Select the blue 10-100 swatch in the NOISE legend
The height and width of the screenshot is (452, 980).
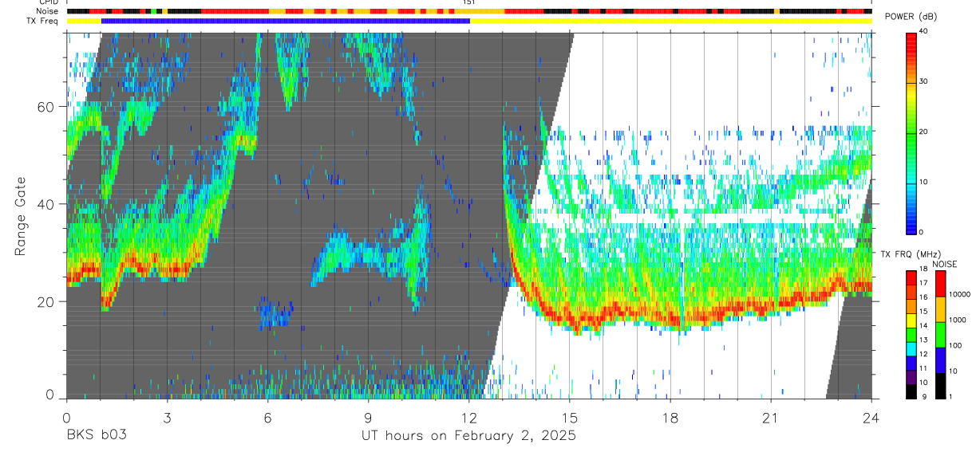tap(941, 360)
